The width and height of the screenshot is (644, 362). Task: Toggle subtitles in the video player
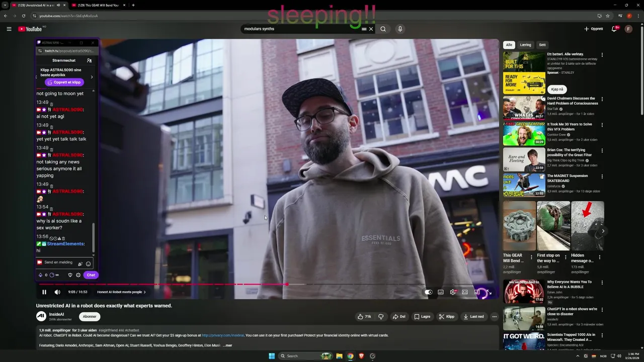[x=441, y=292]
